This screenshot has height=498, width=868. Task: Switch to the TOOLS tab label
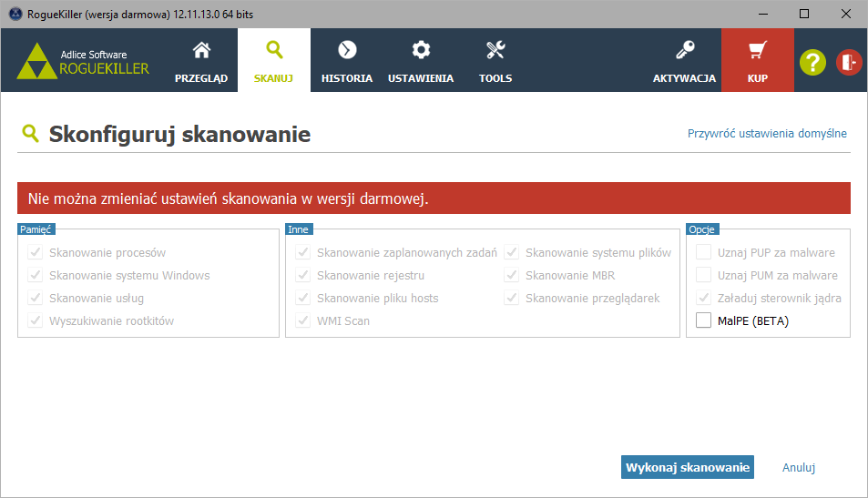[x=495, y=78]
